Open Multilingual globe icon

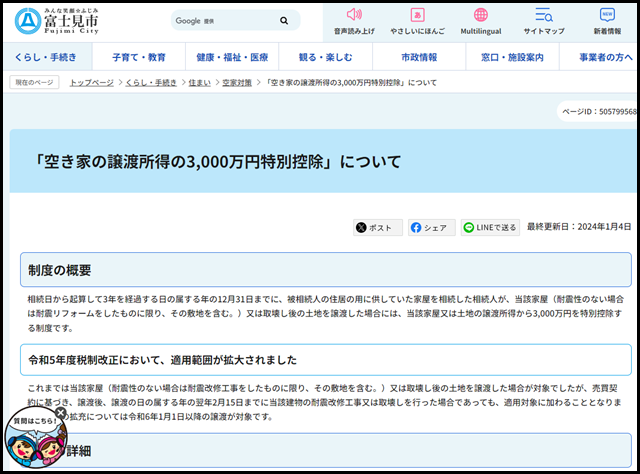(480, 15)
